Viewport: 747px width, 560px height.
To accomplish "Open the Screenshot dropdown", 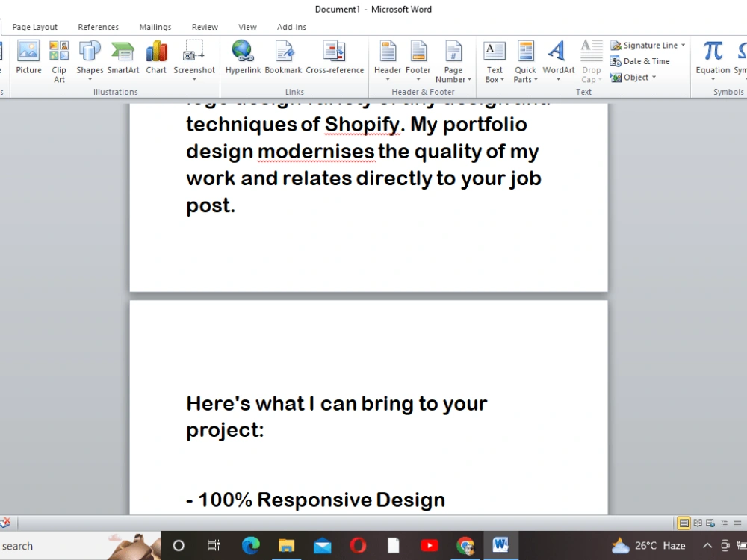I will click(194, 80).
